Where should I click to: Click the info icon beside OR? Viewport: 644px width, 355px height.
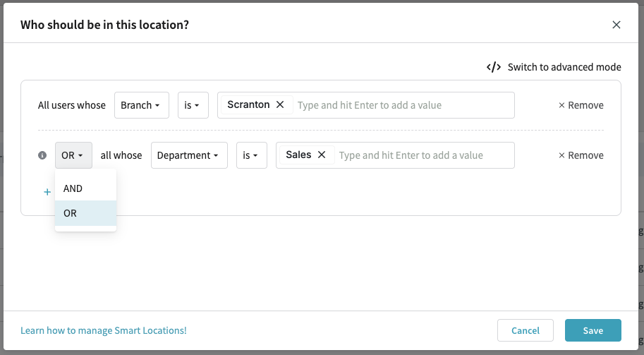42,155
